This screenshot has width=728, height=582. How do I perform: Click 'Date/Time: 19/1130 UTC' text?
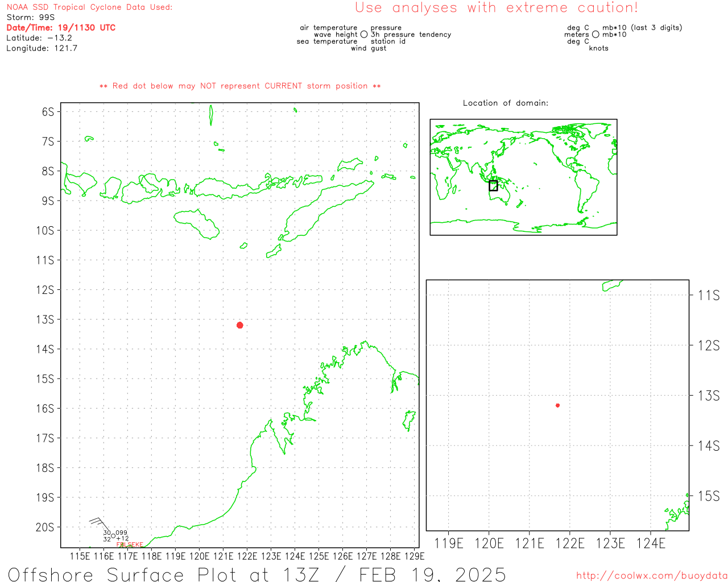[x=61, y=28]
